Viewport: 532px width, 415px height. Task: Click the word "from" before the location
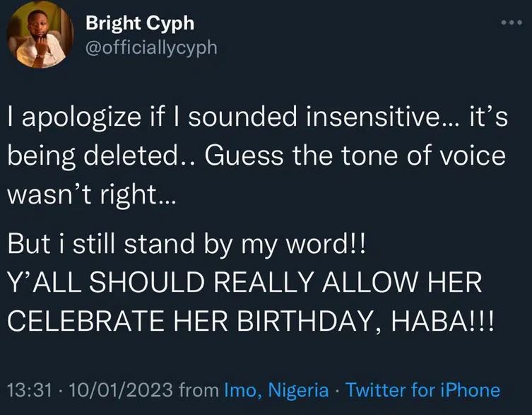[199, 390]
